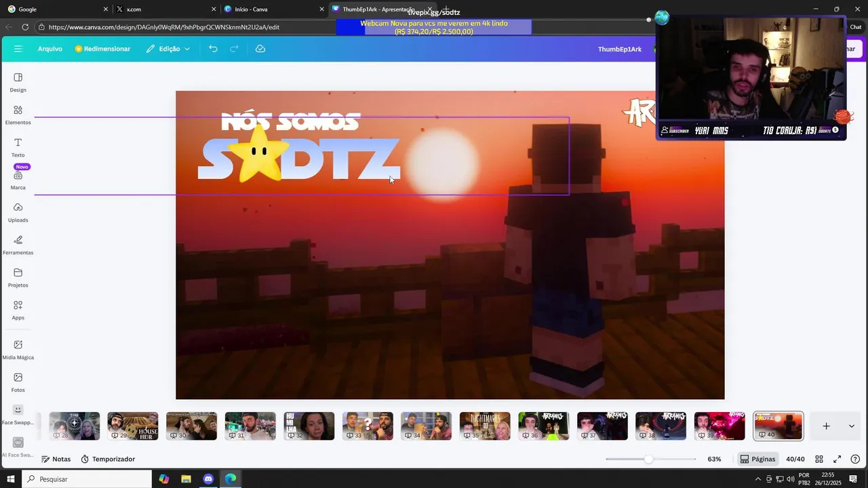Open the grid view of pages

[819, 459]
